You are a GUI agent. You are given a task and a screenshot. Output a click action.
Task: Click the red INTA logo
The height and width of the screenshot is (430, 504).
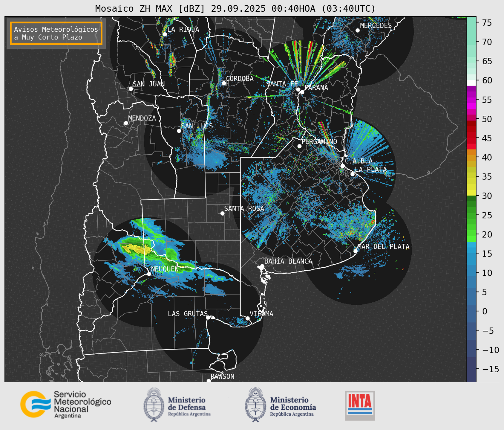point(360,405)
